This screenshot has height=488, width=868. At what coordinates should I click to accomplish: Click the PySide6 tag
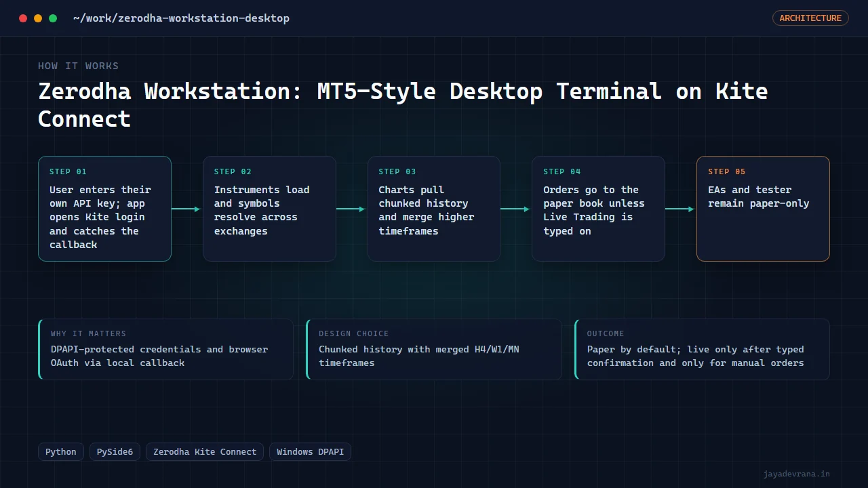115,452
